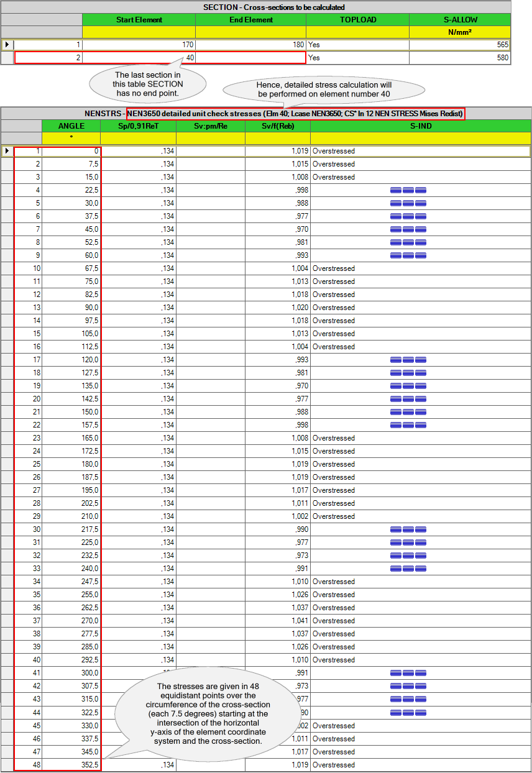Select the Start Element cell containing 170
Screen dimensions: 532x773
(x=139, y=45)
